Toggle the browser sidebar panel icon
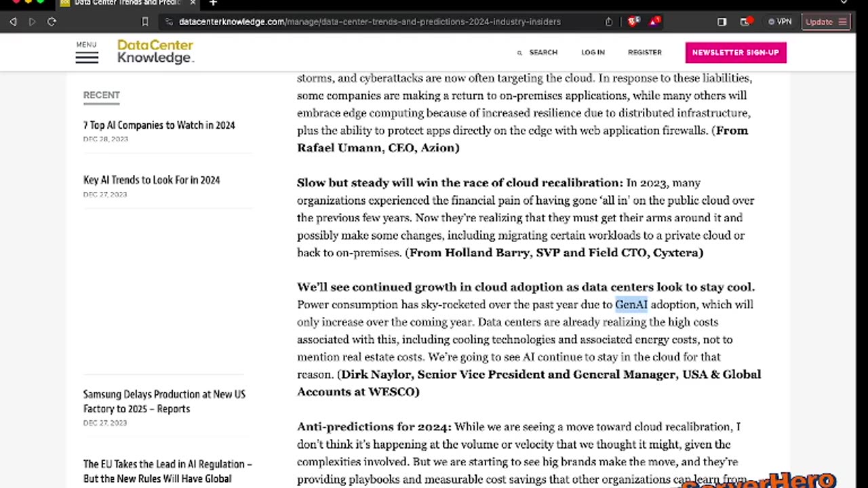 722,22
